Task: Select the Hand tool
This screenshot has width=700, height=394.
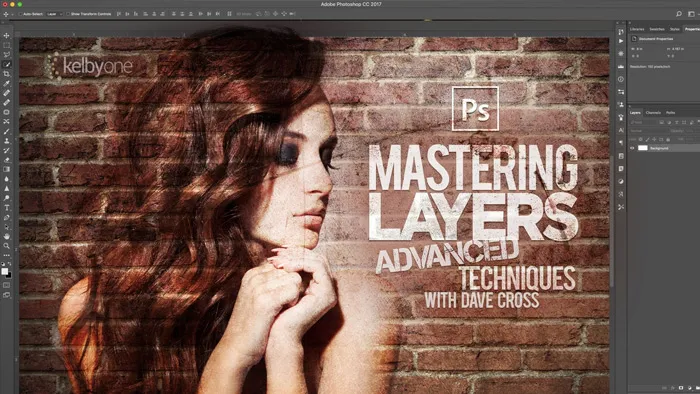Action: [x=6, y=236]
